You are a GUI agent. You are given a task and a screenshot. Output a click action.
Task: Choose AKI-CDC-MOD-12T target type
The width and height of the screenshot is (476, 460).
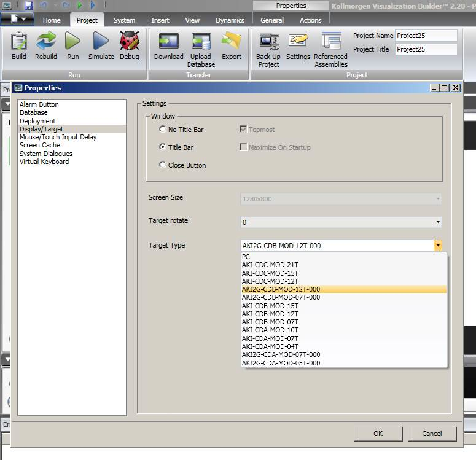coord(344,281)
